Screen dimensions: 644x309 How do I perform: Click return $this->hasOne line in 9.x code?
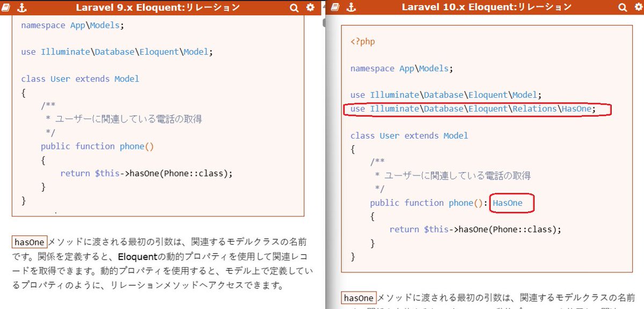(x=147, y=174)
